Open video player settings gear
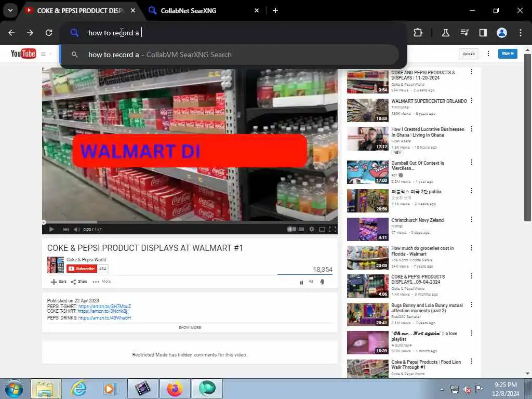532x399 pixels. tap(312, 229)
